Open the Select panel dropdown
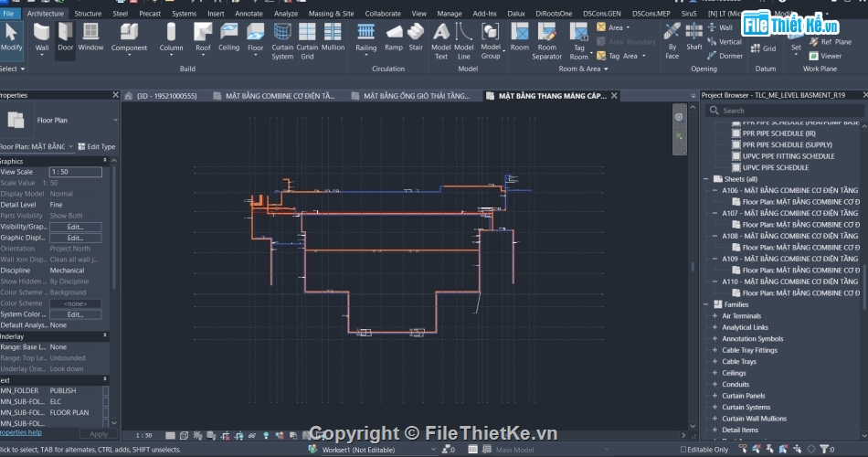868x457 pixels. click(12, 69)
